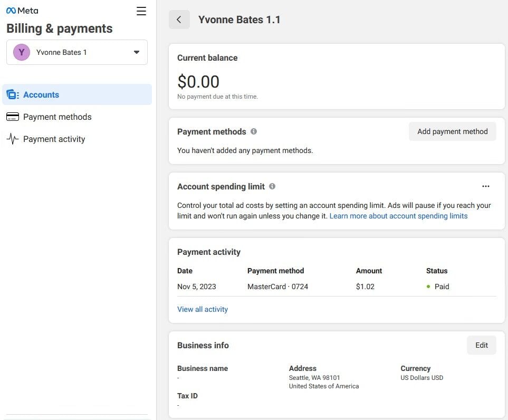
Task: Click the Status column header
Action: click(437, 271)
